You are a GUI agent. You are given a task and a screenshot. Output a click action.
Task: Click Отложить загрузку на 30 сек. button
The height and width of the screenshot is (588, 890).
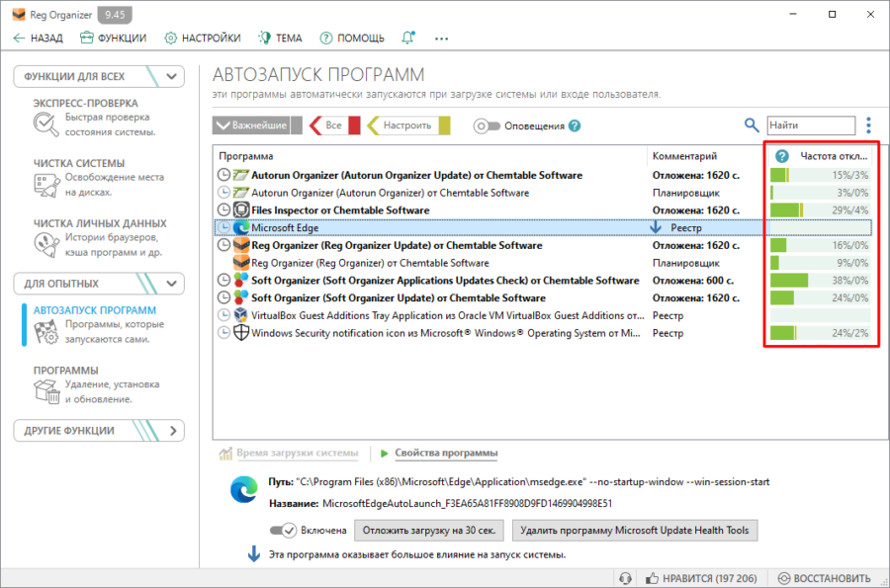(x=429, y=530)
